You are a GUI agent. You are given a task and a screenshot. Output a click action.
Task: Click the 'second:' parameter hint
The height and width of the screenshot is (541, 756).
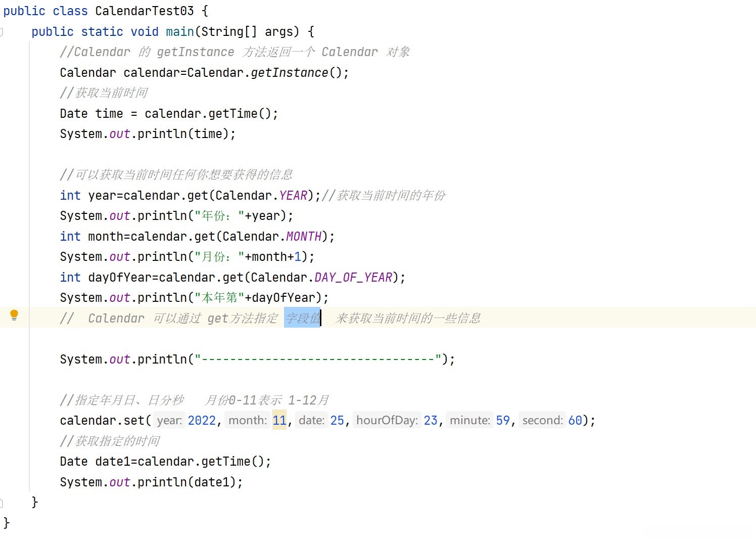(x=543, y=421)
